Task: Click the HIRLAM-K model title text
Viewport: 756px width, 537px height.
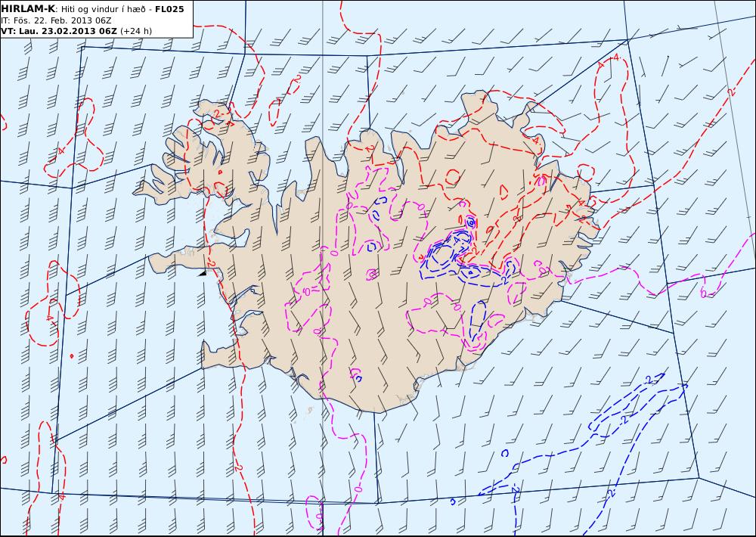Action: (29, 9)
